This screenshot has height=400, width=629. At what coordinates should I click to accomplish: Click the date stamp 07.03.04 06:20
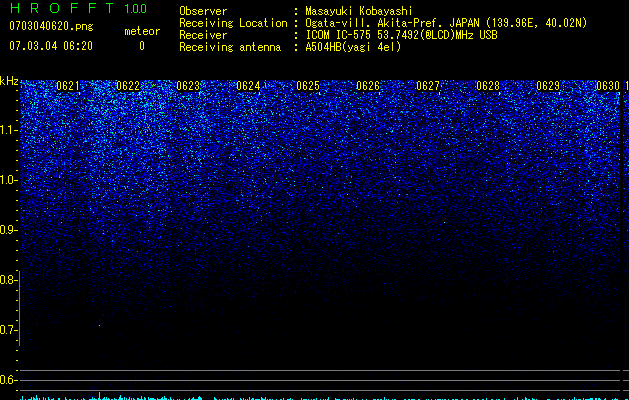51,46
